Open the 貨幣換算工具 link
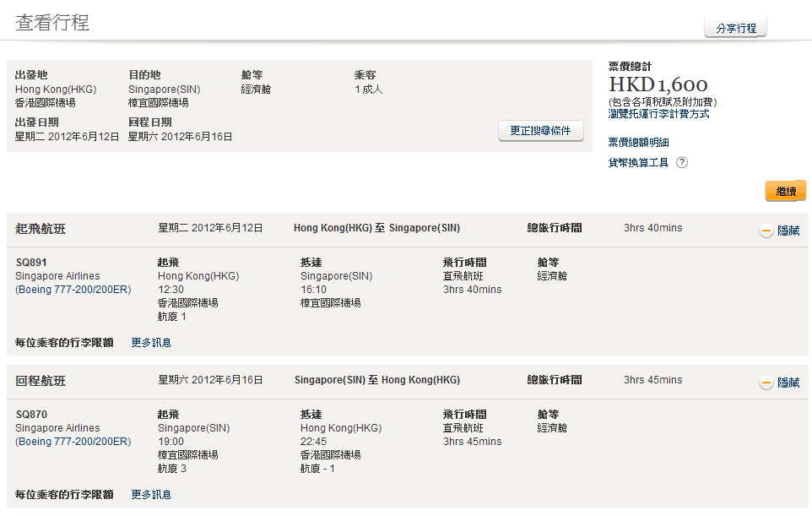812x516 pixels. pos(638,163)
